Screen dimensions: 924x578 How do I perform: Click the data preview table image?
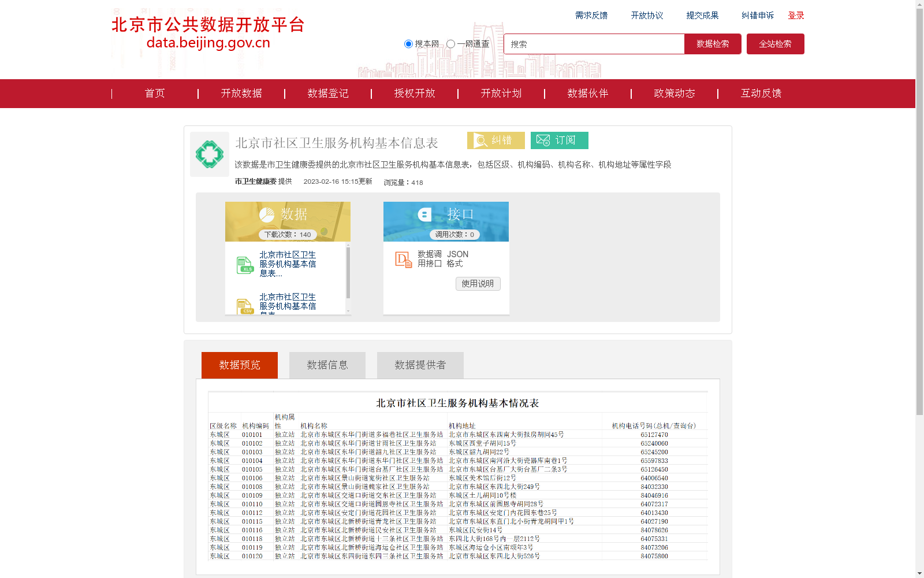click(x=458, y=476)
